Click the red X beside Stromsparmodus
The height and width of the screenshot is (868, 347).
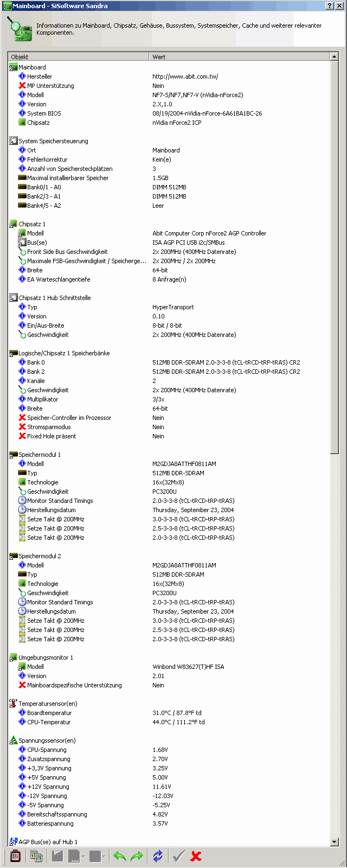[22, 427]
